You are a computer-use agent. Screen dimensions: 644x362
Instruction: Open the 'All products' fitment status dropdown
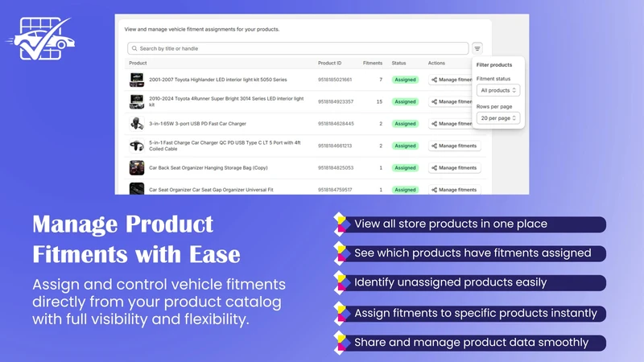(x=497, y=90)
